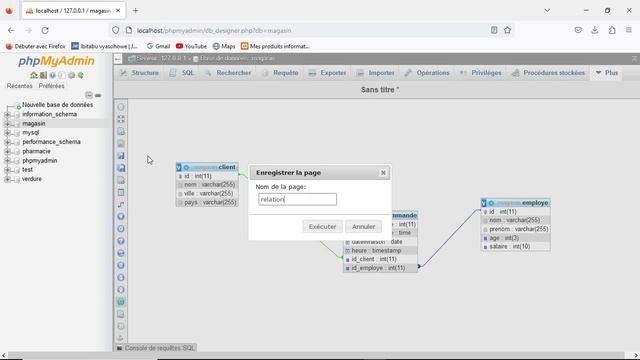Image resolution: width=640 pixels, height=360 pixels.
Task: Click the create table icon
Action: point(121,192)
